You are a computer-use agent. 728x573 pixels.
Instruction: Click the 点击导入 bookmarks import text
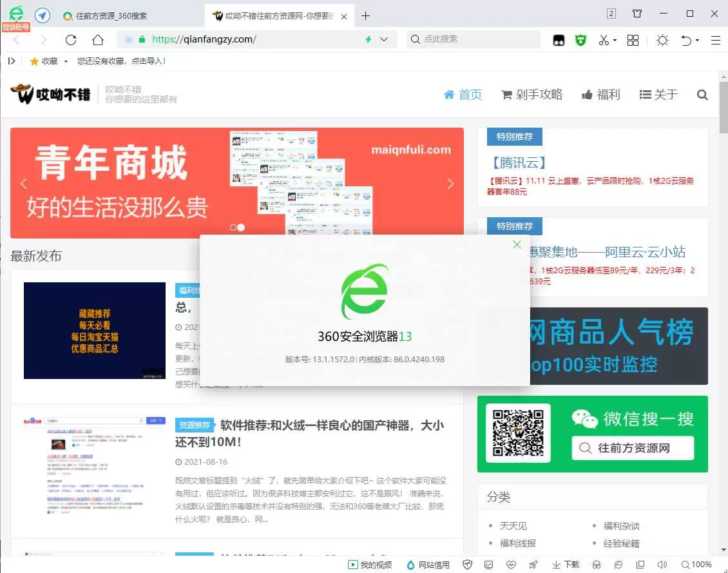[x=148, y=61]
